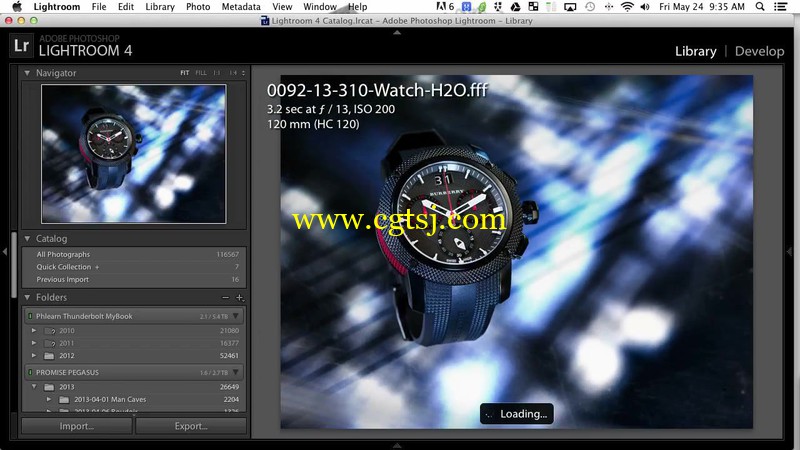This screenshot has width=800, height=450.
Task: Switch to the Library module
Action: tap(695, 51)
